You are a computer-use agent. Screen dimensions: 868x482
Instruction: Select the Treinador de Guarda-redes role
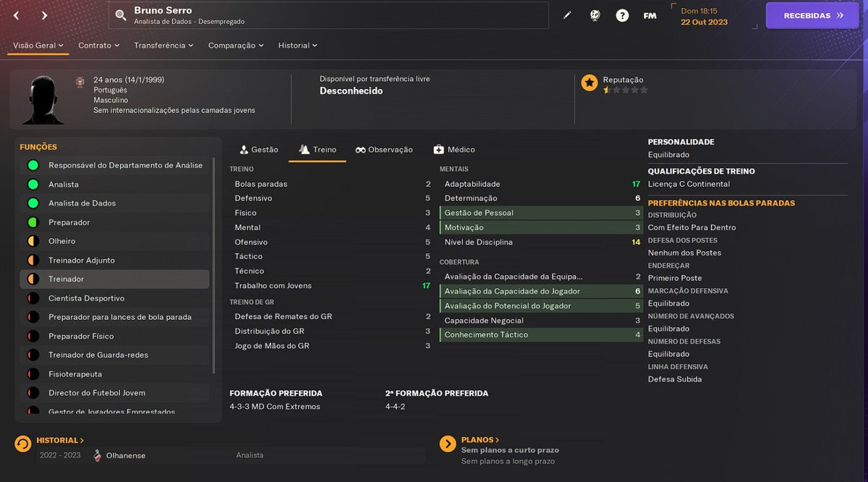pos(114,355)
